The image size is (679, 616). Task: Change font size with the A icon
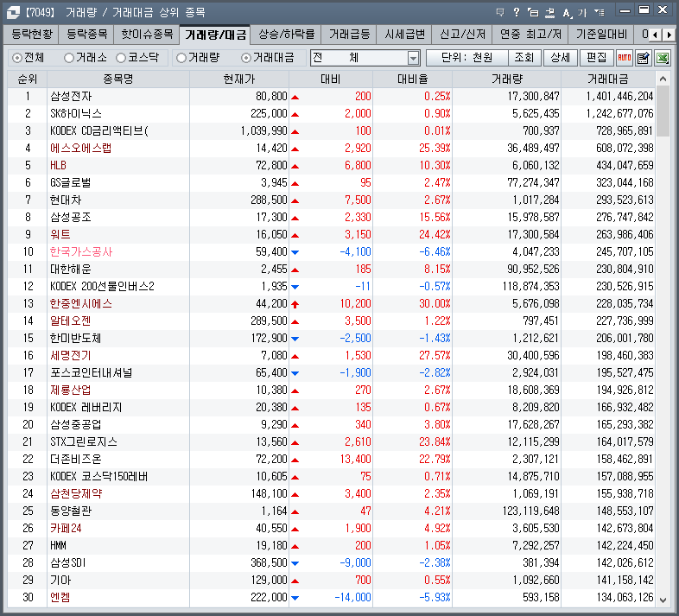pyautogui.click(x=567, y=13)
